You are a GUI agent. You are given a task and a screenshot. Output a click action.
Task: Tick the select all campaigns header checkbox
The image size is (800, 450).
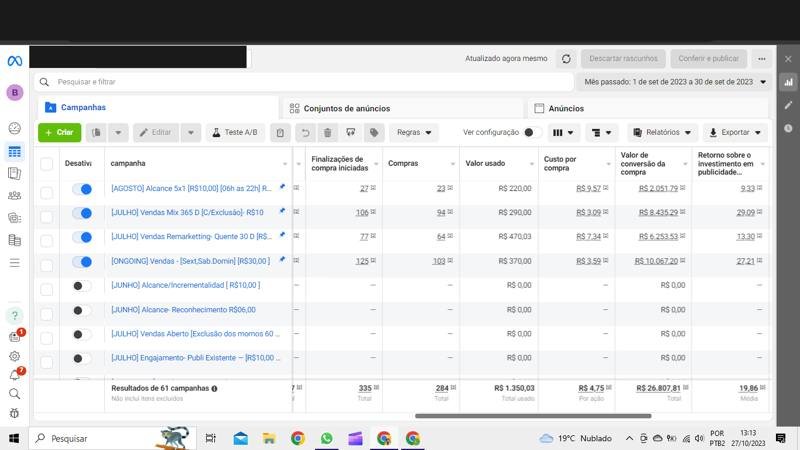(x=46, y=164)
